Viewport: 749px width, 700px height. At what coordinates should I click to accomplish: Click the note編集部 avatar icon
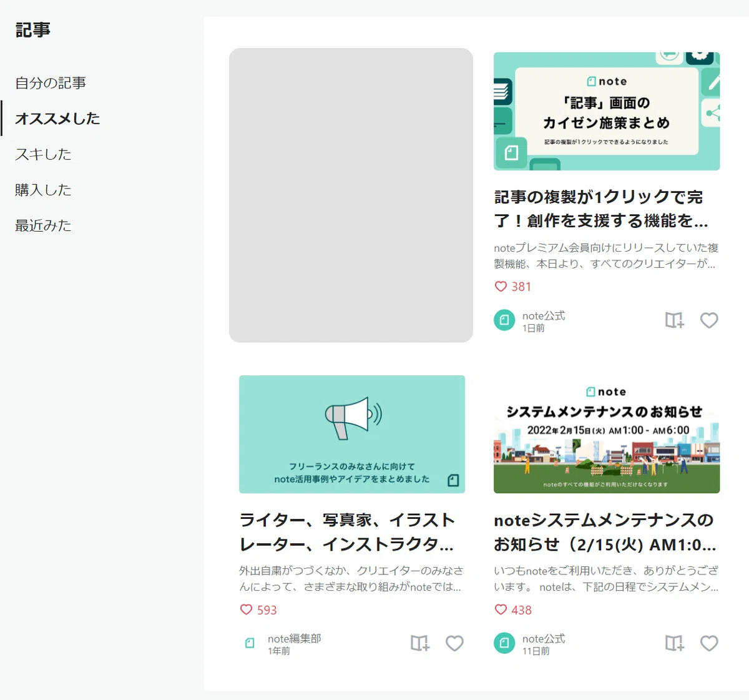pyautogui.click(x=250, y=643)
